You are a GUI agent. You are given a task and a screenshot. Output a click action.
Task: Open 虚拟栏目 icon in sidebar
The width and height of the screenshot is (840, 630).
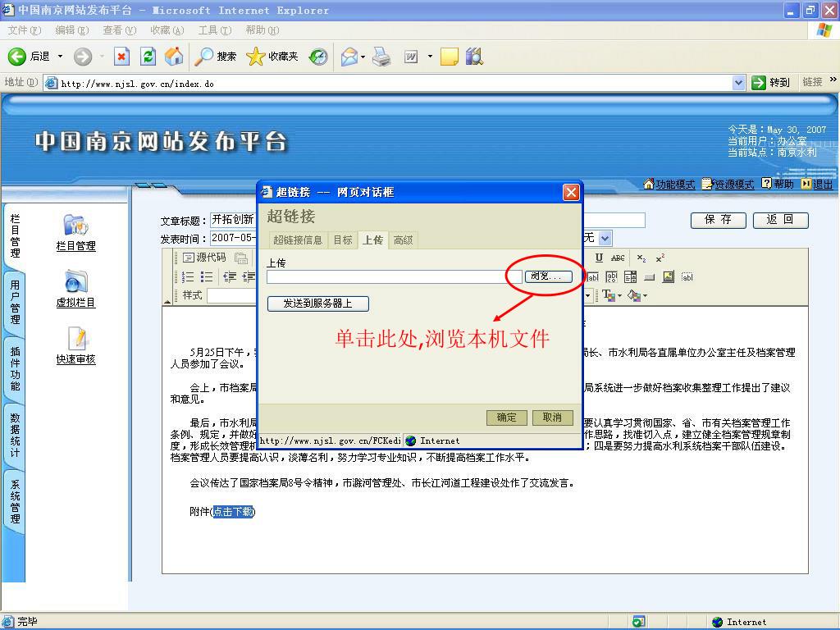[x=75, y=282]
